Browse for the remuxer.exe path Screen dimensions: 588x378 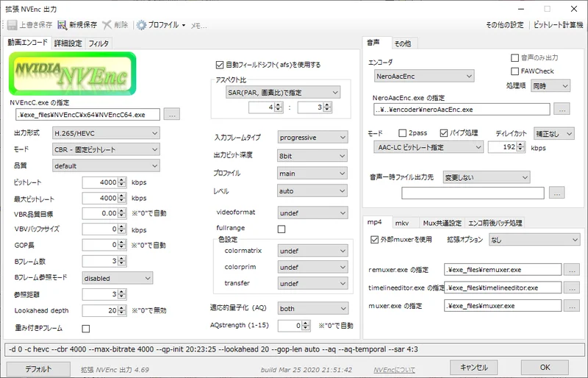point(573,270)
